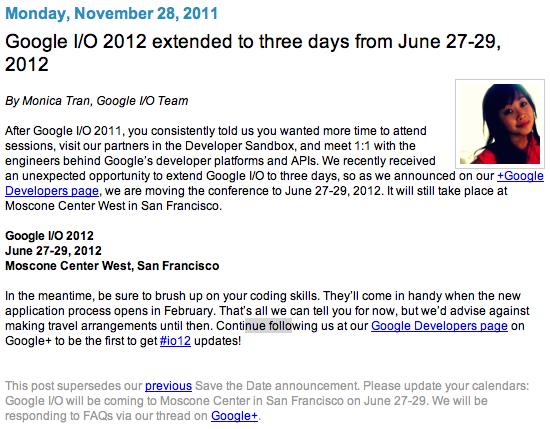Image resolution: width=550 pixels, height=429 pixels.
Task: Click 'Please update your calendars' gray text
Action: [x=446, y=386]
